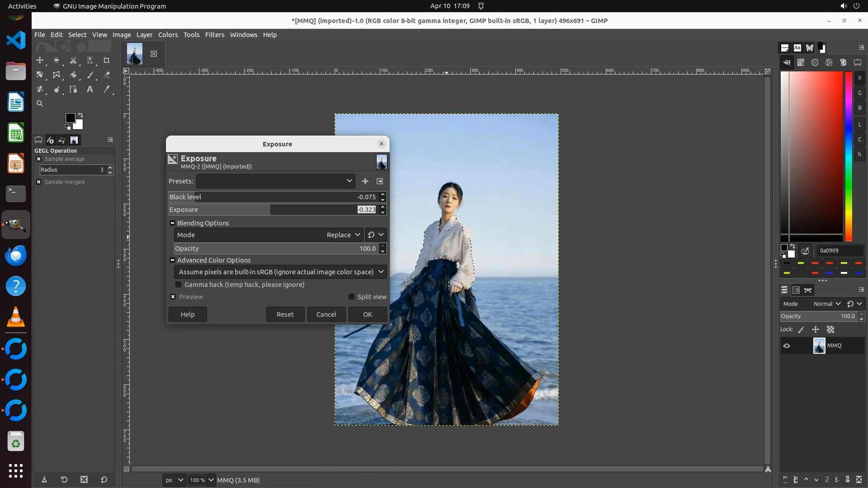Tick the Gamma hack checkbox
The height and width of the screenshot is (488, 868).
tap(179, 285)
